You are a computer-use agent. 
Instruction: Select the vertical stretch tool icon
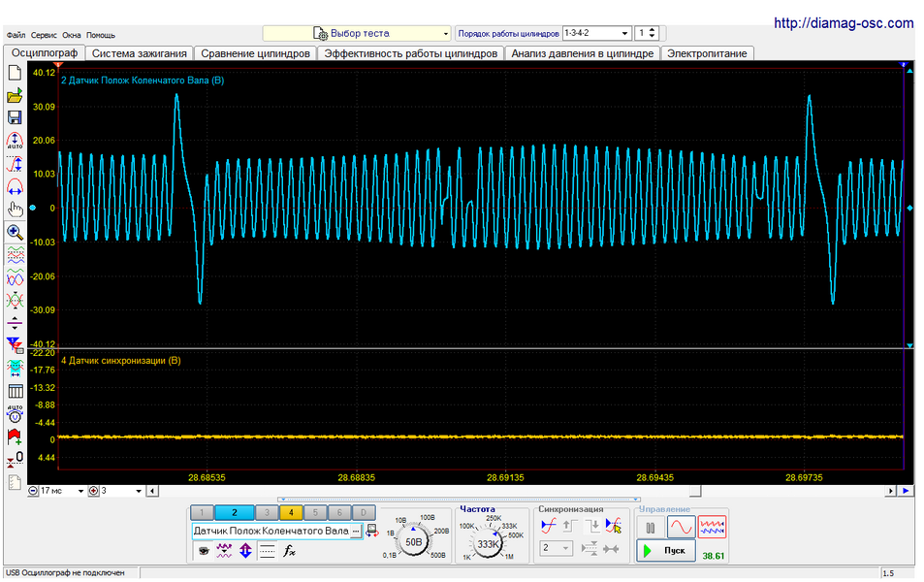tap(15, 163)
